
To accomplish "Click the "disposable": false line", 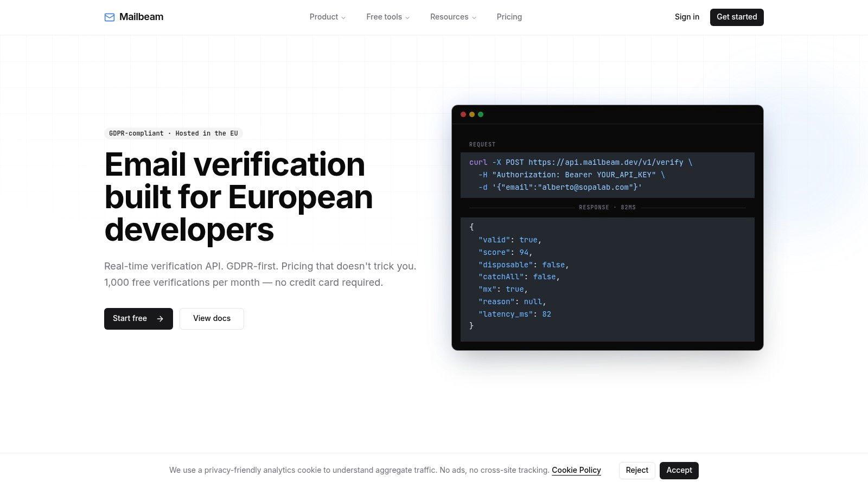I will (524, 265).
